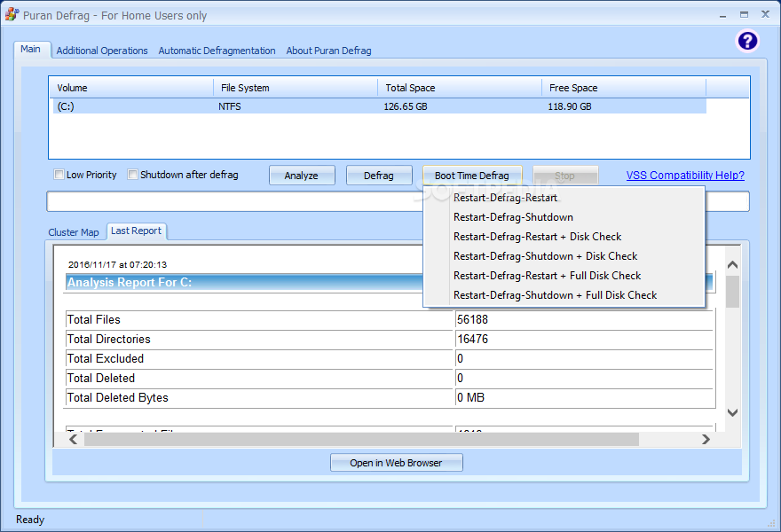Click the Total Files value 56188
Viewport: 781px width, 532px height.
click(473, 319)
